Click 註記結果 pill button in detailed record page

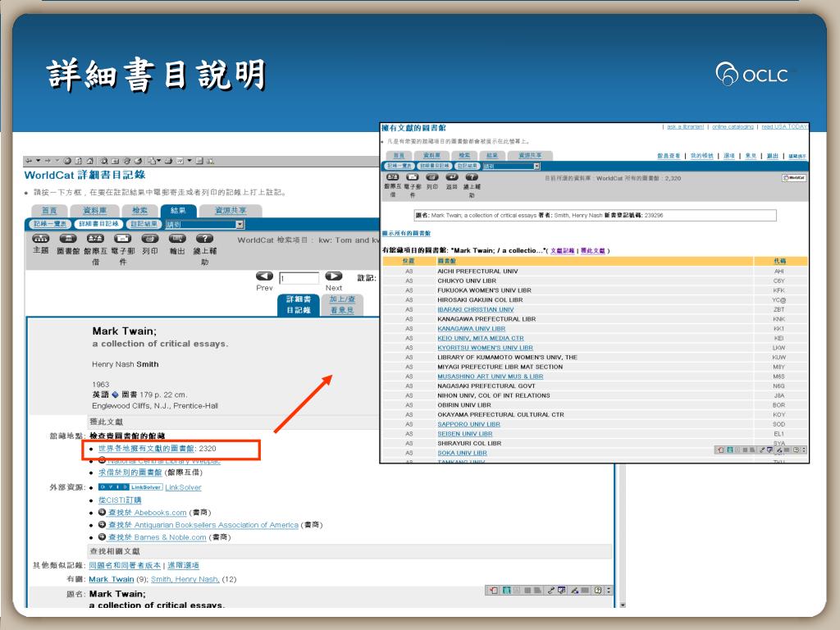[144, 224]
